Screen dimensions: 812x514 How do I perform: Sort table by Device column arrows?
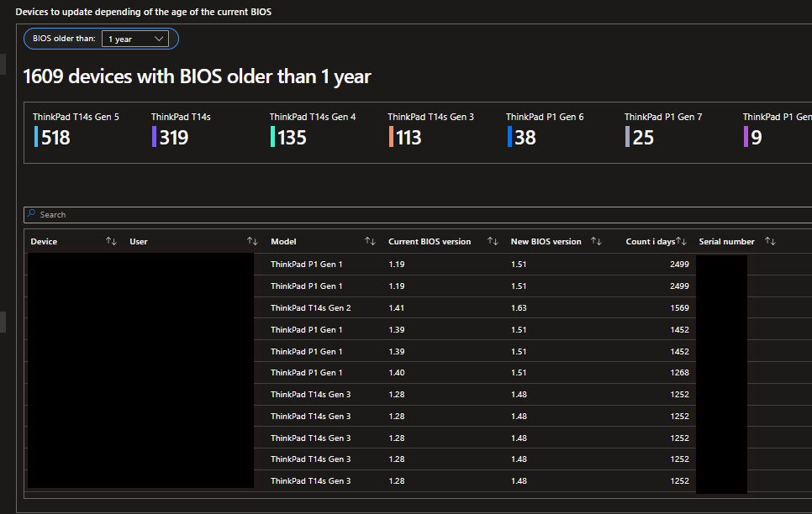[111, 241]
